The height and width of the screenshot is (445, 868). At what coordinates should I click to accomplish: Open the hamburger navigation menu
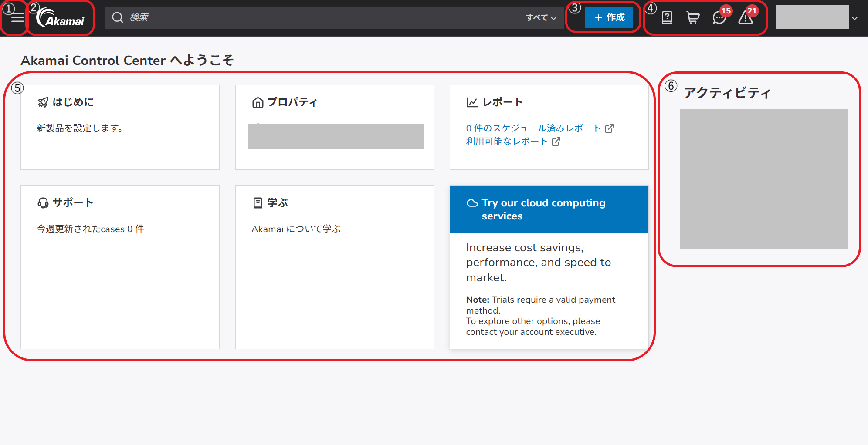(x=18, y=18)
